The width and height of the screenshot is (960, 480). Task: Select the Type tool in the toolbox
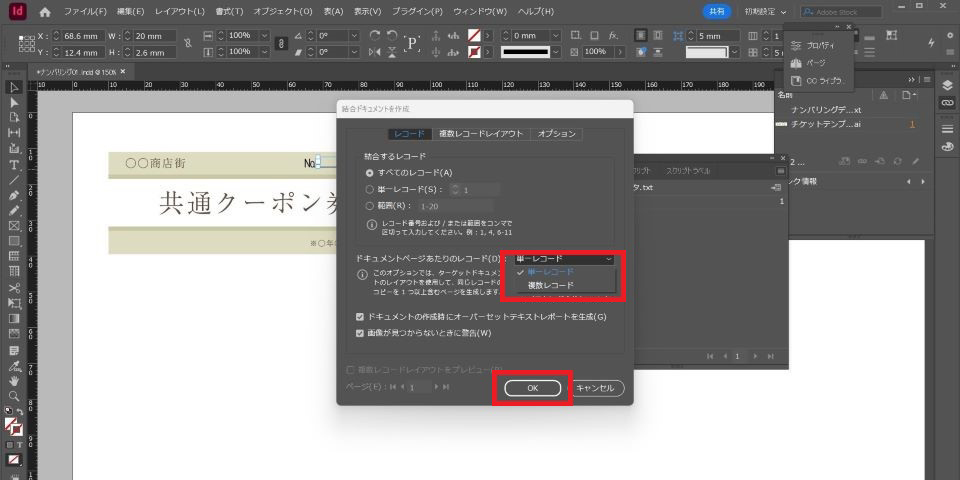[14, 164]
